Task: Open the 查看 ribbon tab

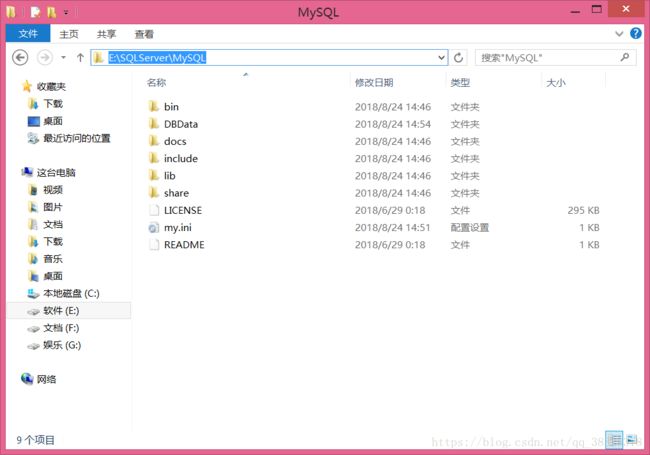Action: 144,34
